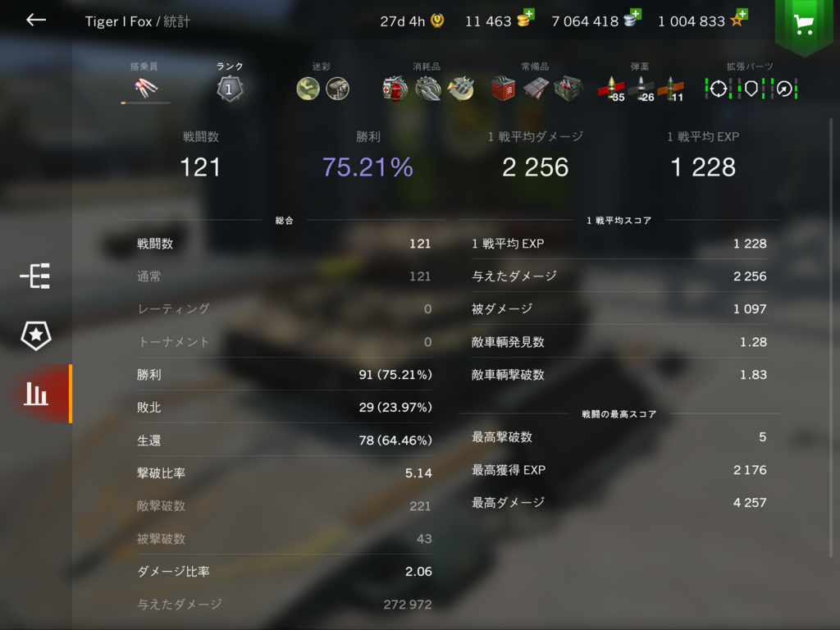
Task: Toggle the speed gauge equipment slot
Action: [784, 89]
